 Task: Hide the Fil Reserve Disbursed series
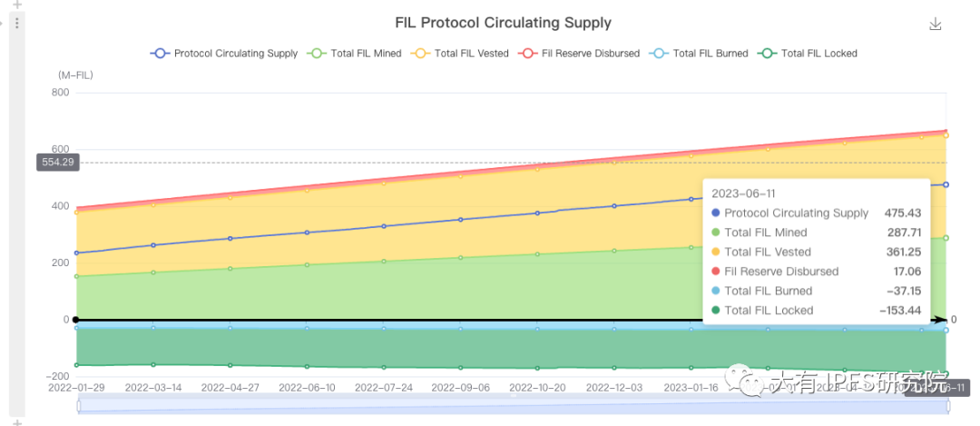tap(579, 54)
